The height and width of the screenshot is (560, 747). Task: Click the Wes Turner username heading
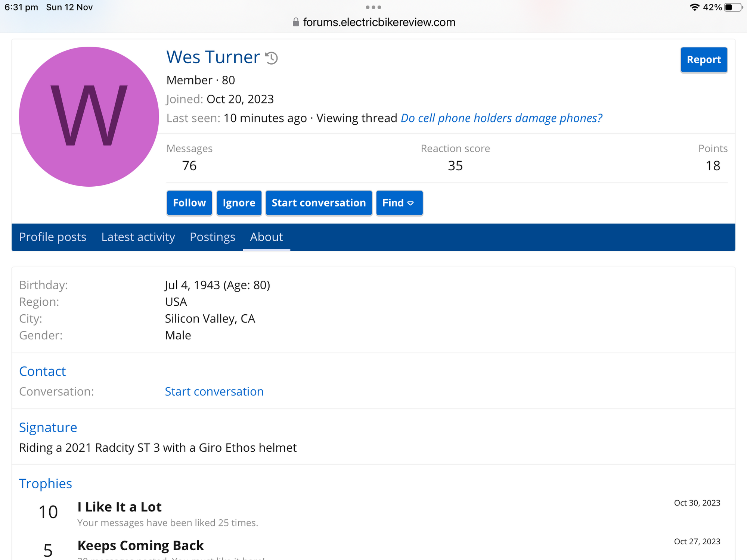coord(213,57)
